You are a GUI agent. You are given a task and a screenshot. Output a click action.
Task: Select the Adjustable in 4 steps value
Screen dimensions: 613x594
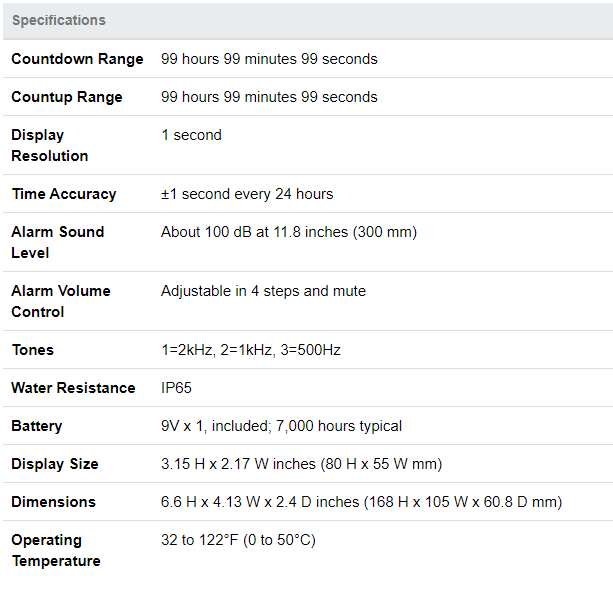point(263,291)
